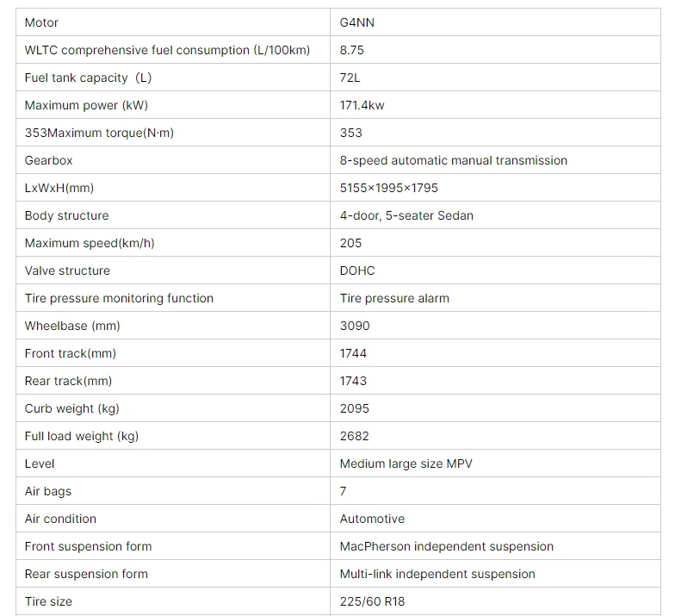Select the DOHC valve structure value

click(357, 271)
